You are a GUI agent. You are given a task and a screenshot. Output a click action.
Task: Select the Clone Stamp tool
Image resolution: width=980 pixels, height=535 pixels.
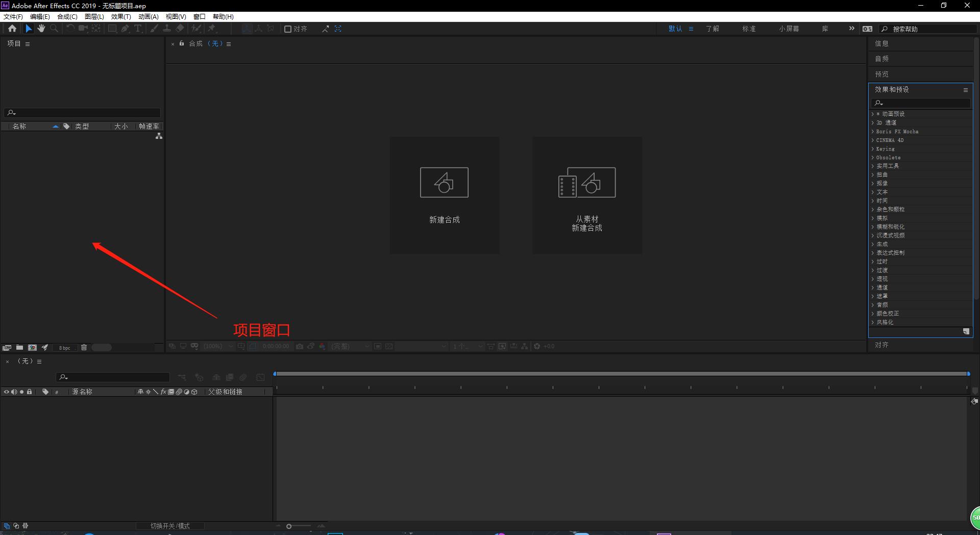[x=167, y=29]
